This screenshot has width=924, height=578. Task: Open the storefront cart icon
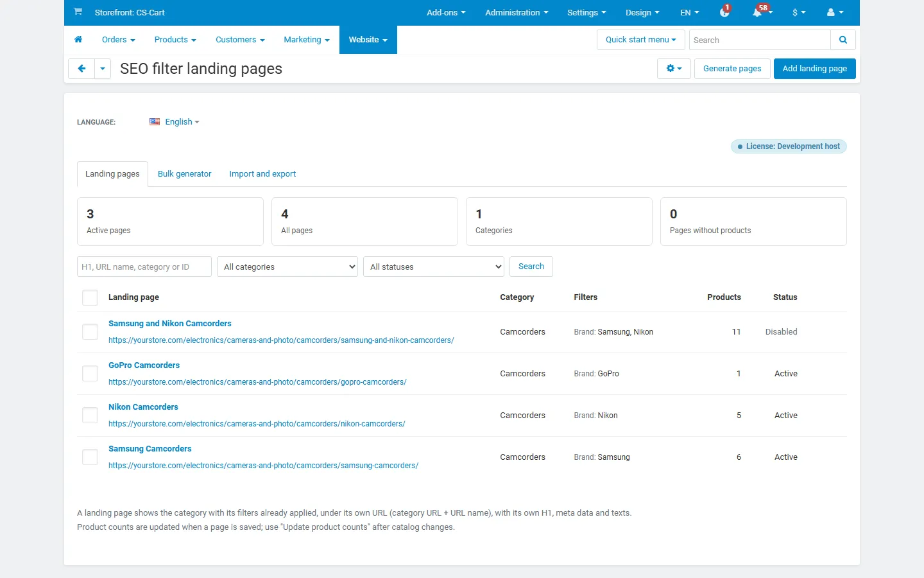pos(78,12)
